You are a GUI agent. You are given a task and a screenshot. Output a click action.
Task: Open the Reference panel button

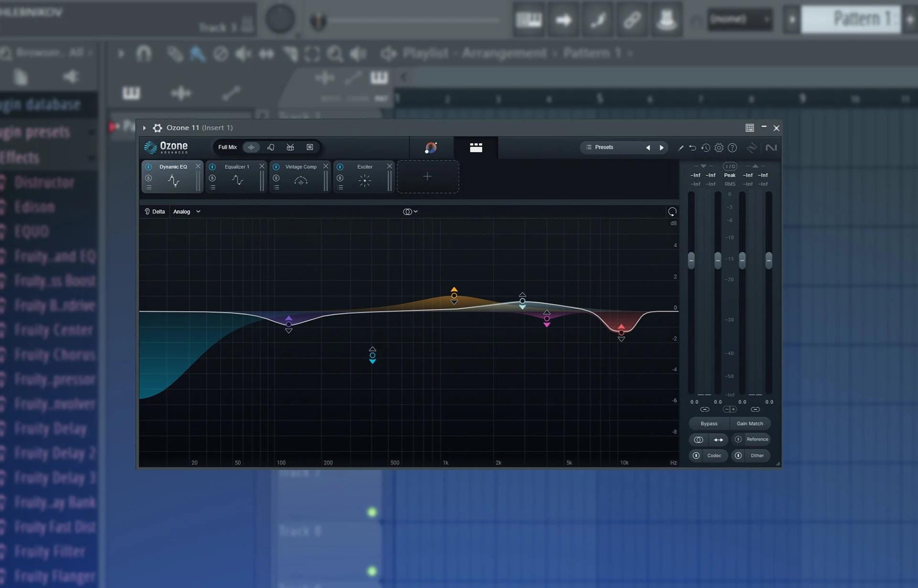(757, 439)
